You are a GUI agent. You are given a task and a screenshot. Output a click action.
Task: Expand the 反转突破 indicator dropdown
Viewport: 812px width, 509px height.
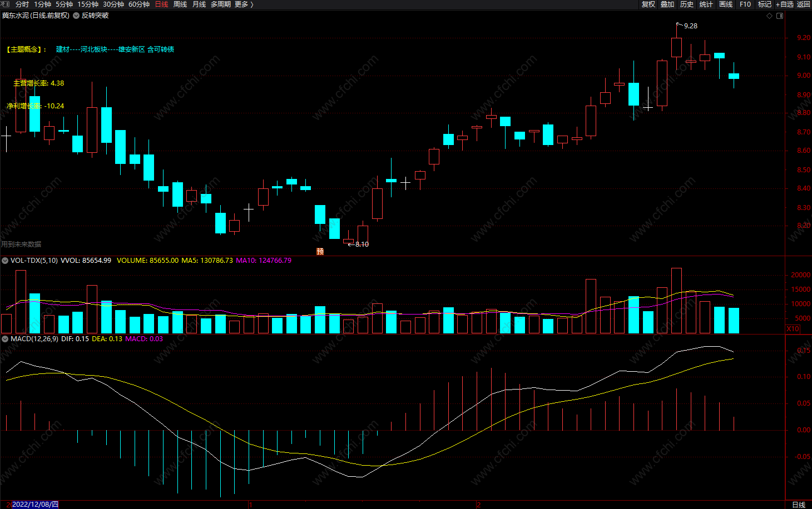pyautogui.click(x=76, y=16)
